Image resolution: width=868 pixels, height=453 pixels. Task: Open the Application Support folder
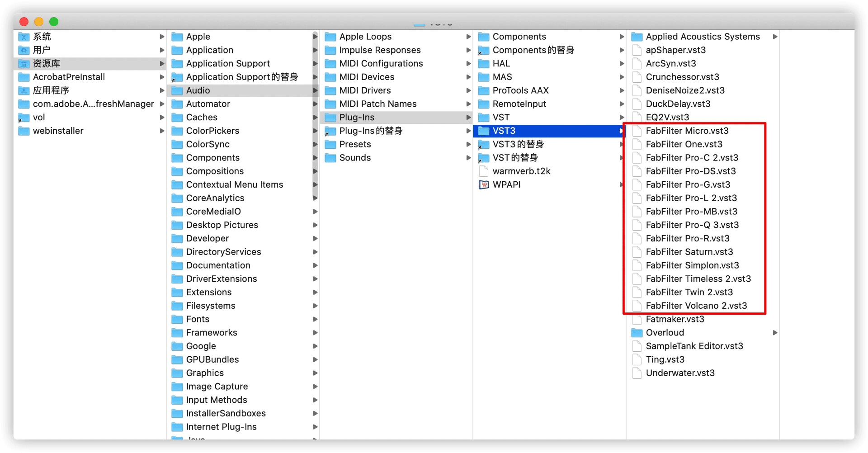(x=228, y=64)
